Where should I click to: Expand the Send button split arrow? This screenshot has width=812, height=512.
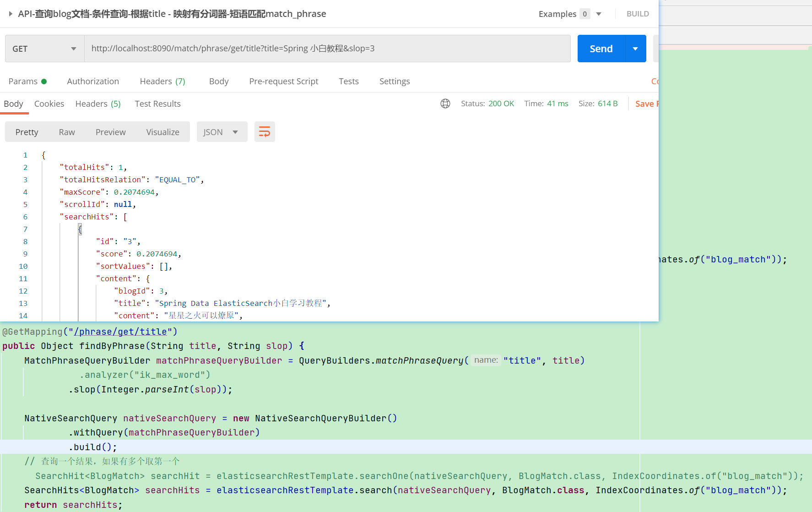click(635, 49)
